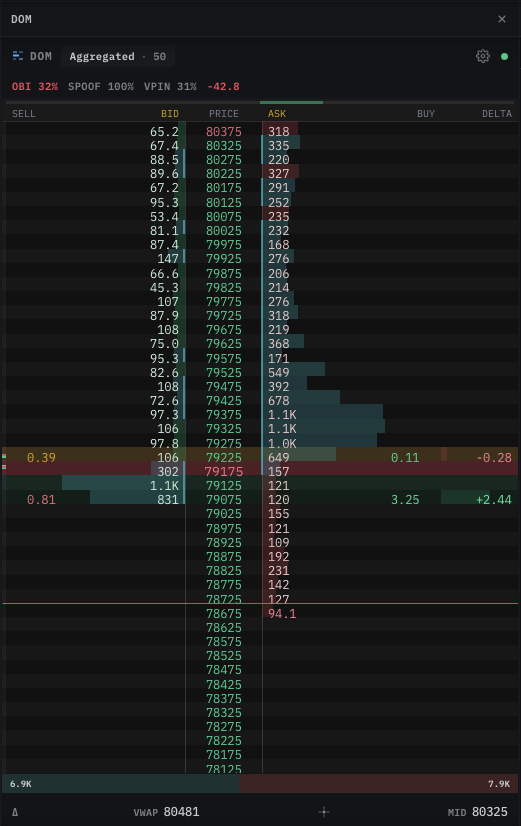Select price level 80175
Image resolution: width=521 pixels, height=826 pixels.
tap(223, 188)
